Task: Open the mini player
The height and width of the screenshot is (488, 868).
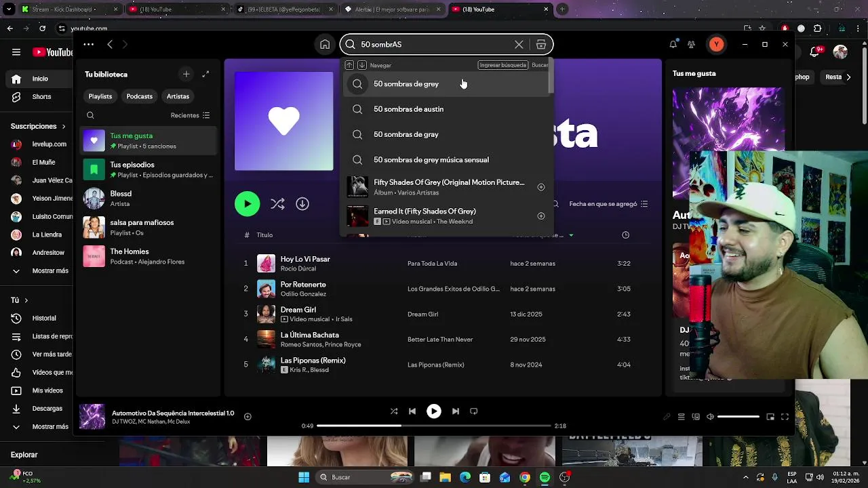Action: point(770,417)
